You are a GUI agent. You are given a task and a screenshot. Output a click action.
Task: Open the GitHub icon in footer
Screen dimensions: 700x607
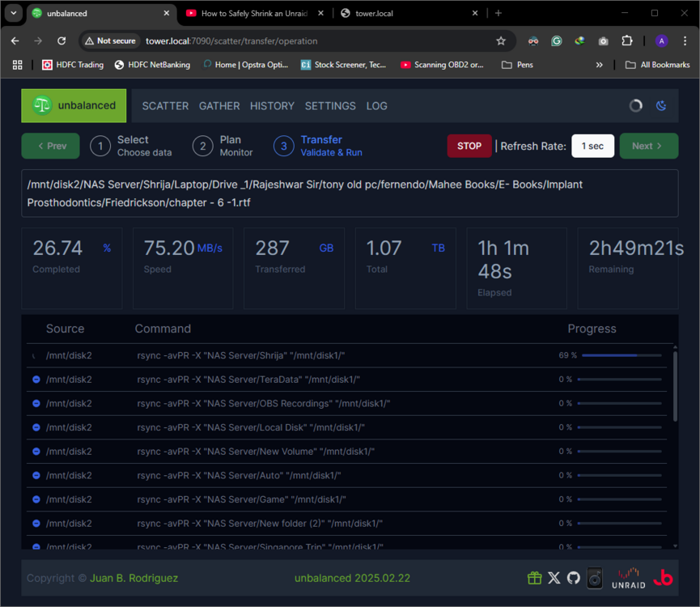[574, 578]
